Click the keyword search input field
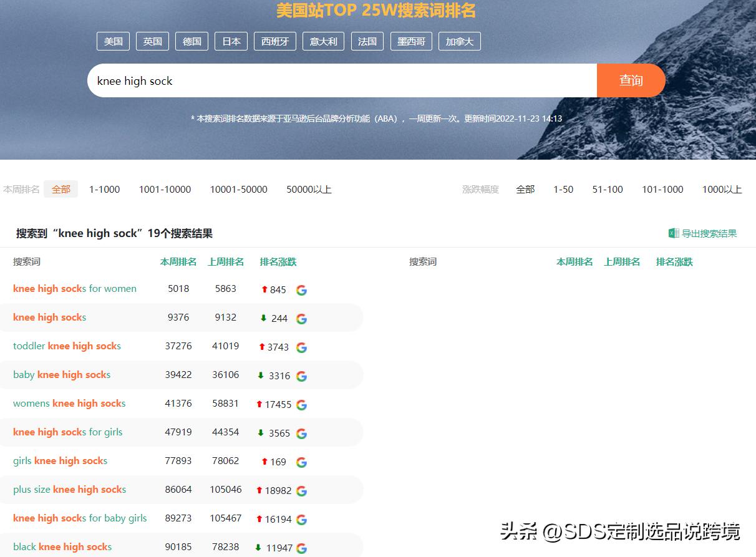This screenshot has height=557, width=756. [343, 80]
